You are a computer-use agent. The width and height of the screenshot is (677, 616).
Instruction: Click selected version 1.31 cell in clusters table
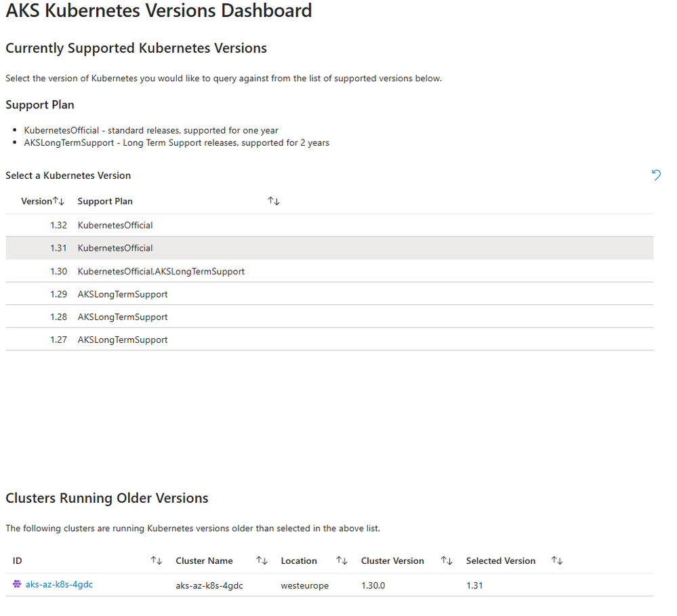coord(474,586)
